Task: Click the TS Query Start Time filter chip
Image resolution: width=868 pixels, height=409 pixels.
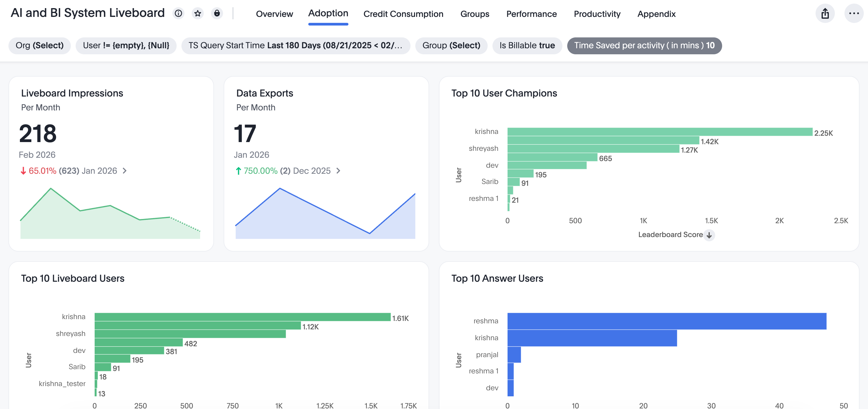Action: pos(295,46)
